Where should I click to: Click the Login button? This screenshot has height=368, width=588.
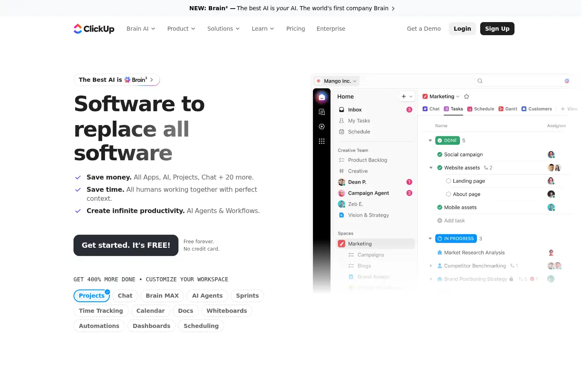(462, 29)
